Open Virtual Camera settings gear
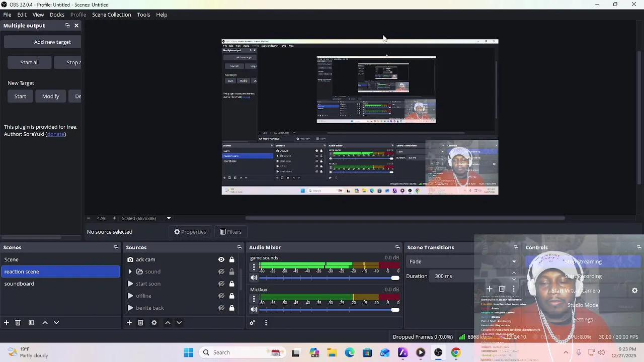Viewport: 644px width, 362px height. click(x=634, y=291)
